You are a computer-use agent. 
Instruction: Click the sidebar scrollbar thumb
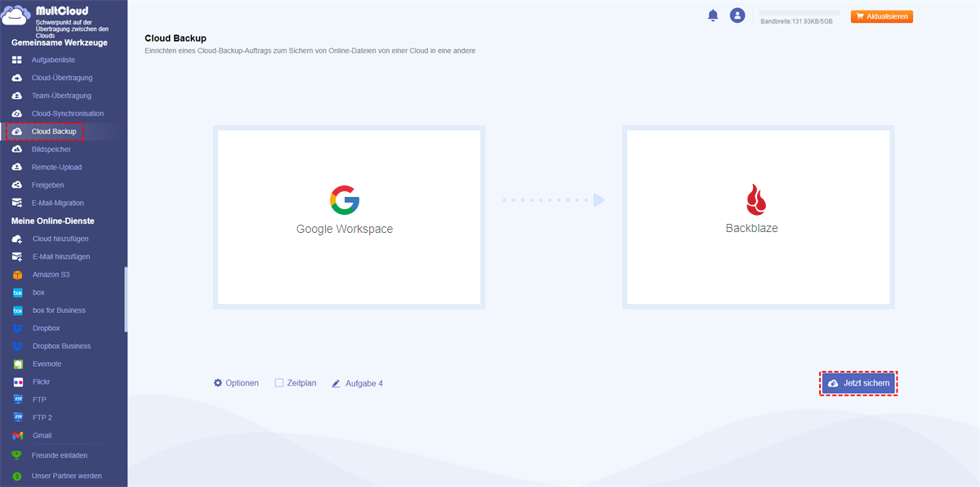click(125, 299)
